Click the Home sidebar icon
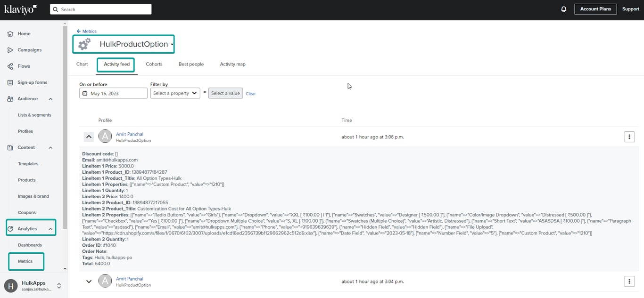 click(x=10, y=34)
